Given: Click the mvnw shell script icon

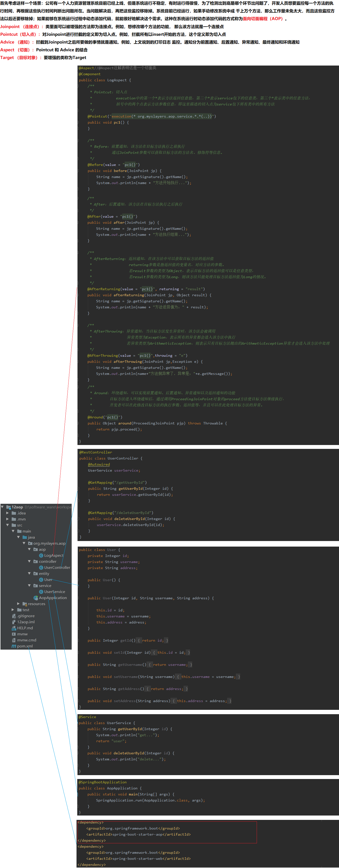Looking at the screenshot, I should (14, 634).
